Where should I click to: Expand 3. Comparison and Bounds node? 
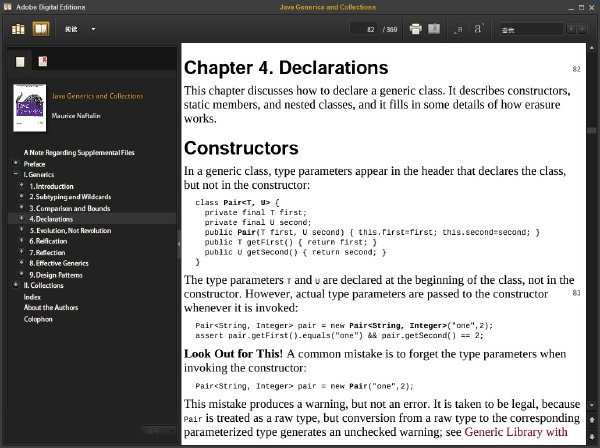21,207
